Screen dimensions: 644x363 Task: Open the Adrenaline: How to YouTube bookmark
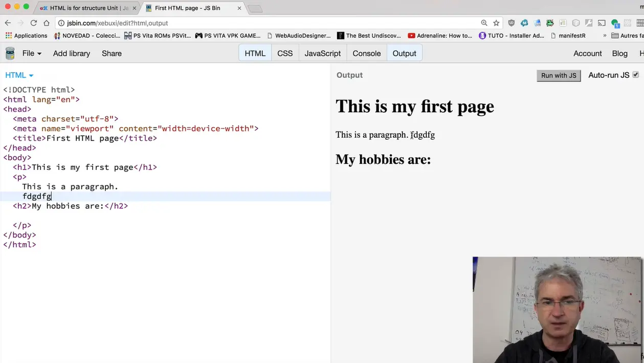[x=440, y=36]
